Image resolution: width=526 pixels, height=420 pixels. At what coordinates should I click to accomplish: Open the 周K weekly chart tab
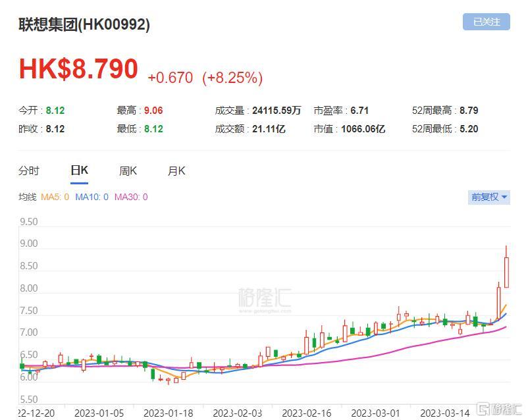pos(128,171)
